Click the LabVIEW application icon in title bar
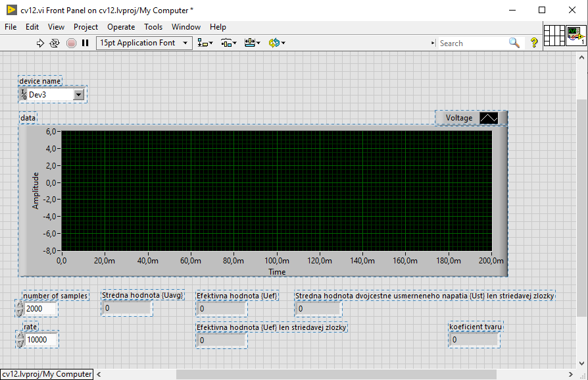This screenshot has width=588, height=380. point(12,10)
